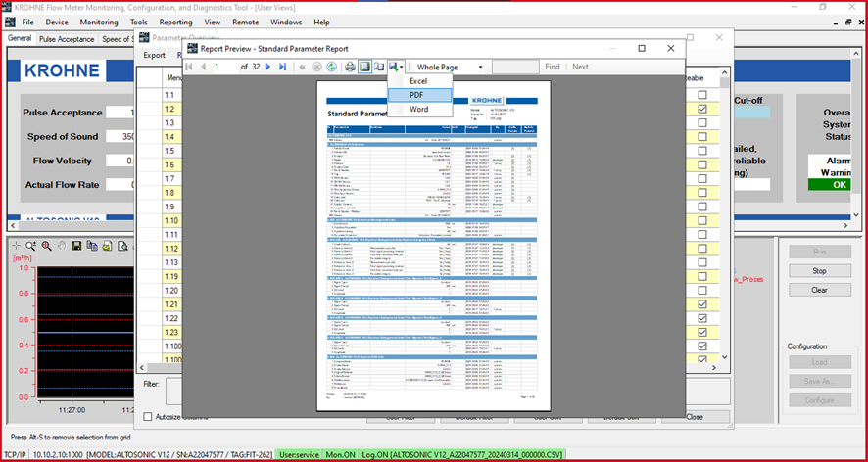Click the KROHNE app icon beside File menu

point(10,23)
